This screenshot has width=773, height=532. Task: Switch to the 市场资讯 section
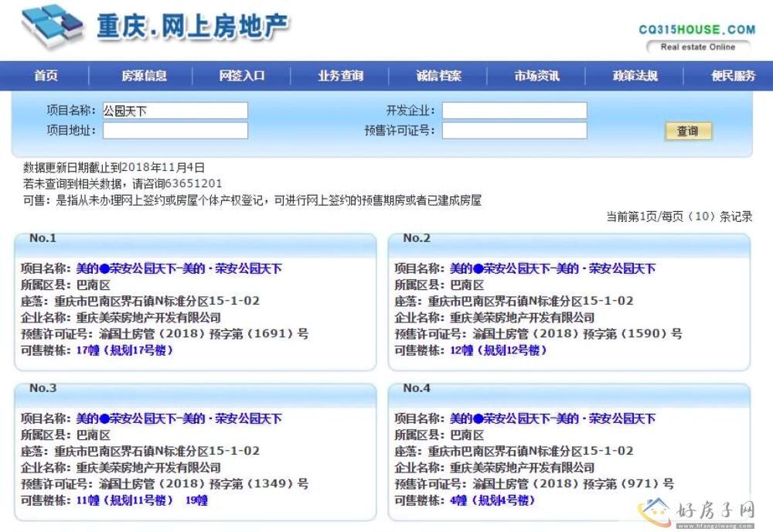(536, 76)
